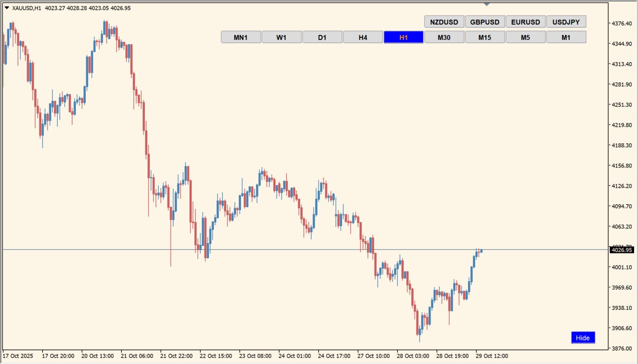The image size is (638, 364).
Task: Switch to the W1 weekly timeframe
Action: tap(282, 36)
